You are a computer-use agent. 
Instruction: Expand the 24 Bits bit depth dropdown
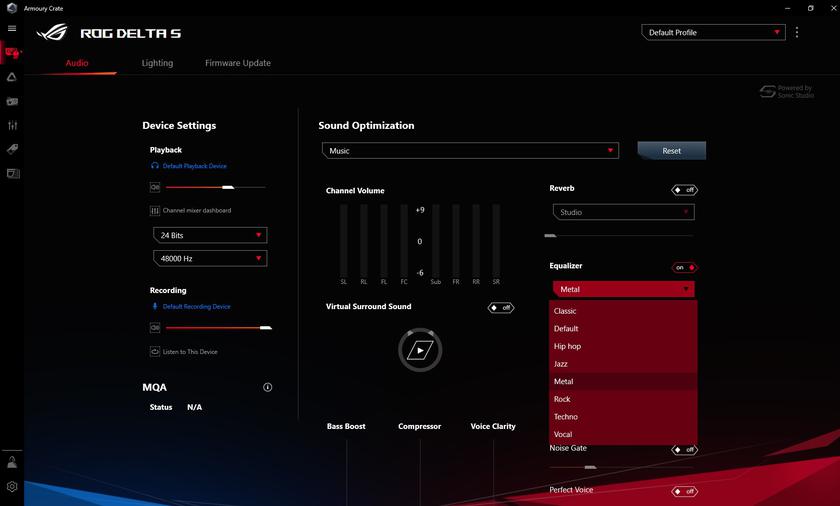tap(210, 235)
